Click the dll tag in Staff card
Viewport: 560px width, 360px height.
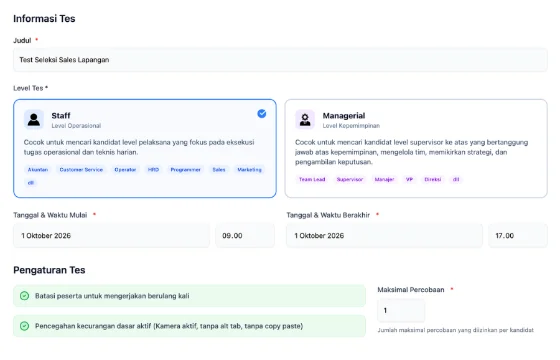31,182
